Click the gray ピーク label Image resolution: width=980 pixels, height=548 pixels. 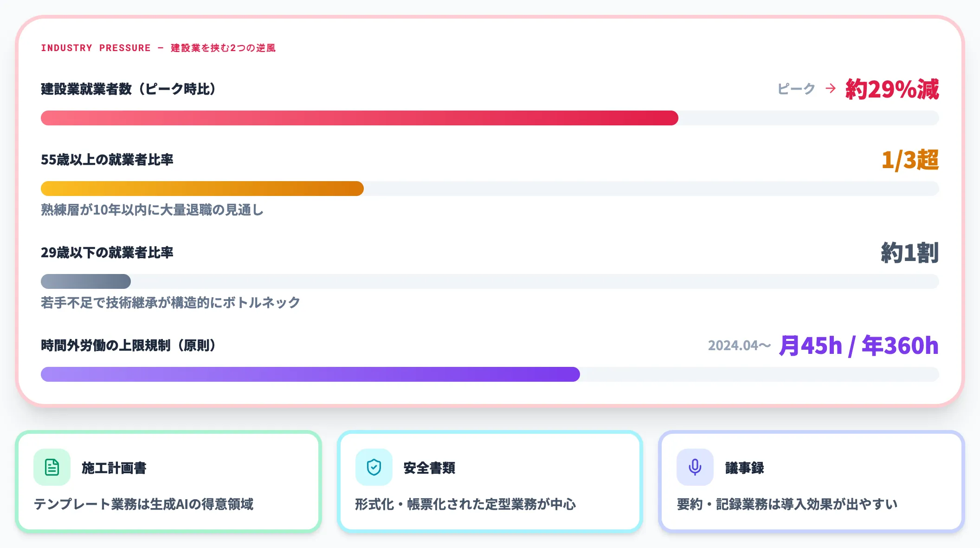click(x=796, y=89)
